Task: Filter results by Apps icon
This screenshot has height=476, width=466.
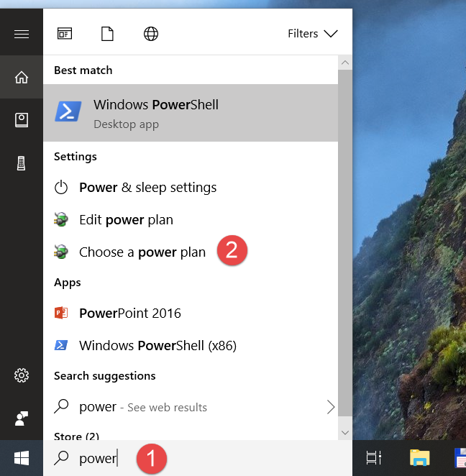Action: click(x=65, y=34)
